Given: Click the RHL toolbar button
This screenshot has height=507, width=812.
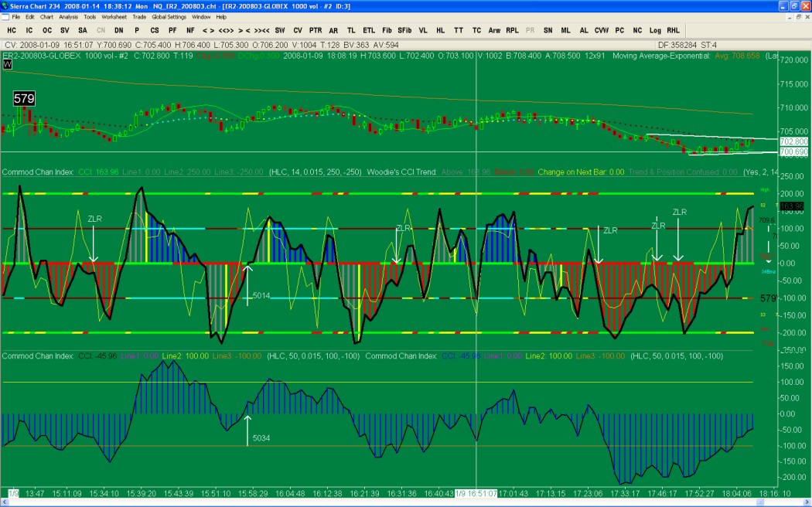Looking at the screenshot, I should [x=674, y=30].
